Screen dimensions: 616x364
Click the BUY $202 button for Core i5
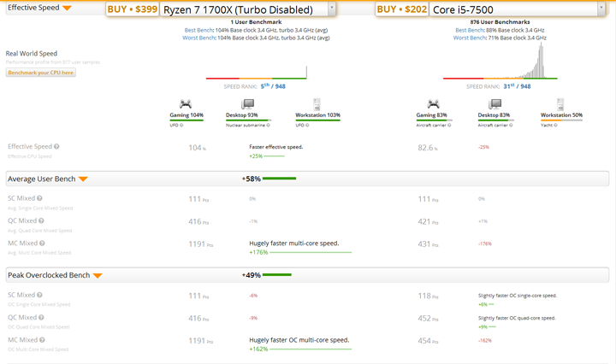point(402,9)
